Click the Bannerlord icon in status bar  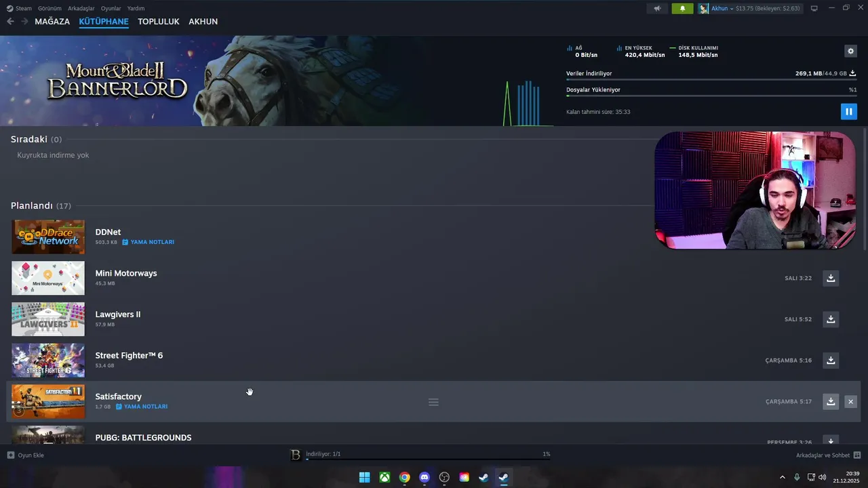click(x=296, y=455)
